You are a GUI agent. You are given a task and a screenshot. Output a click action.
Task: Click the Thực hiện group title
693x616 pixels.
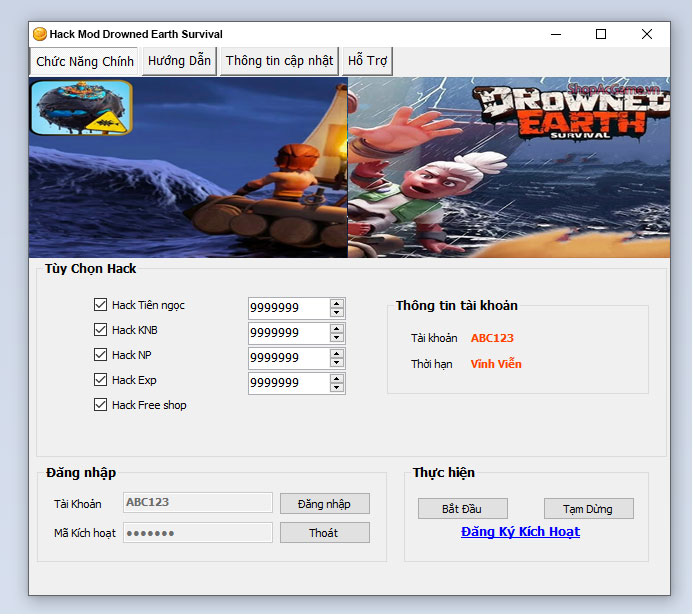pyautogui.click(x=443, y=473)
